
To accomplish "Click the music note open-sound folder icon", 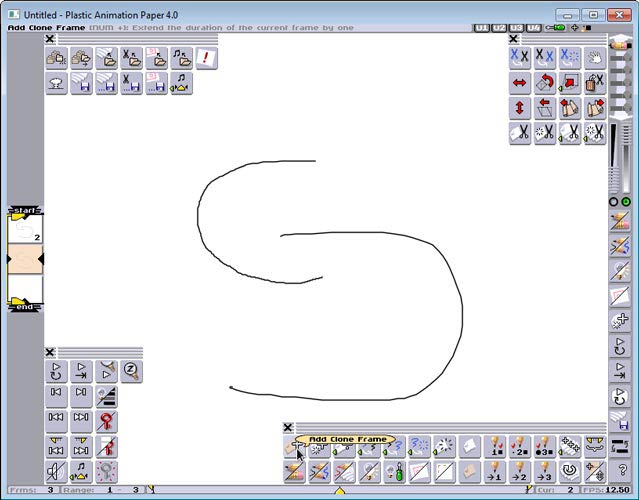I will pyautogui.click(x=181, y=59).
